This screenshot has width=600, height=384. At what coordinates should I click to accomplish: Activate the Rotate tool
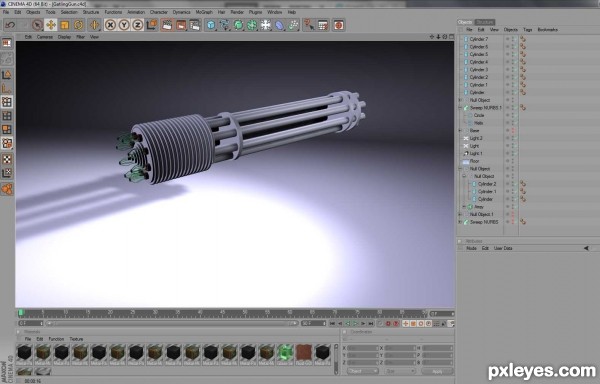[78, 25]
